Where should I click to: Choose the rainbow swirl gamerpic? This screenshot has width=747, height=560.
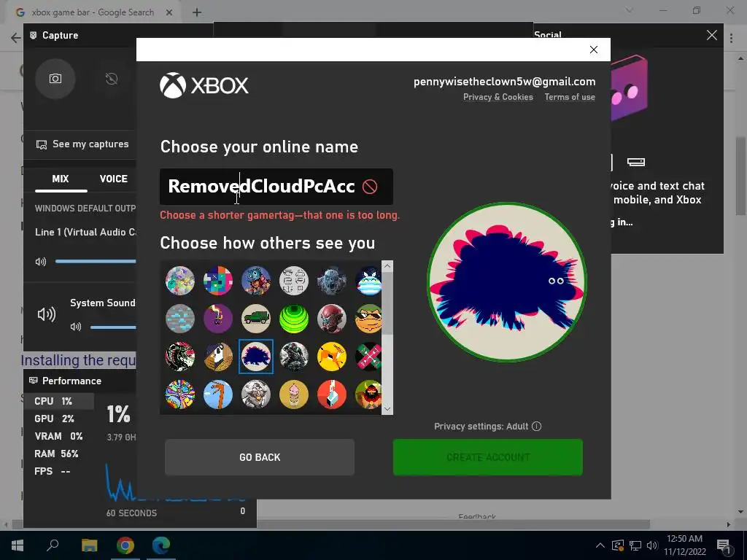click(180, 394)
